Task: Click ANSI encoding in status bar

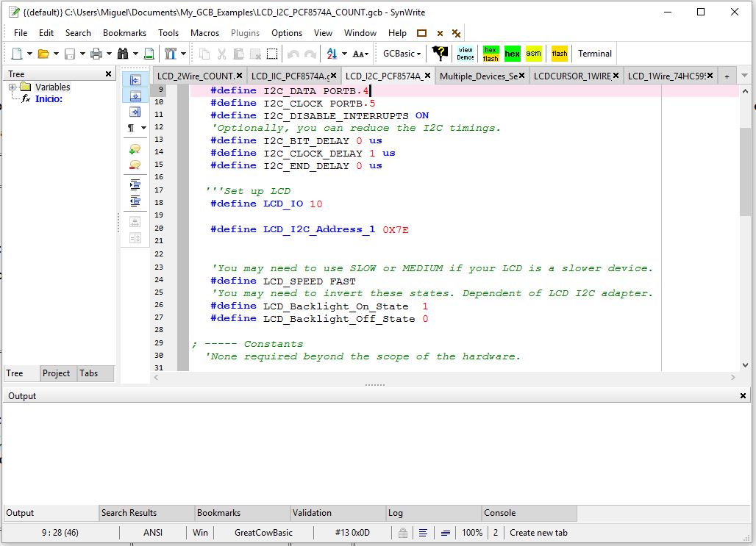Action: coord(153,533)
